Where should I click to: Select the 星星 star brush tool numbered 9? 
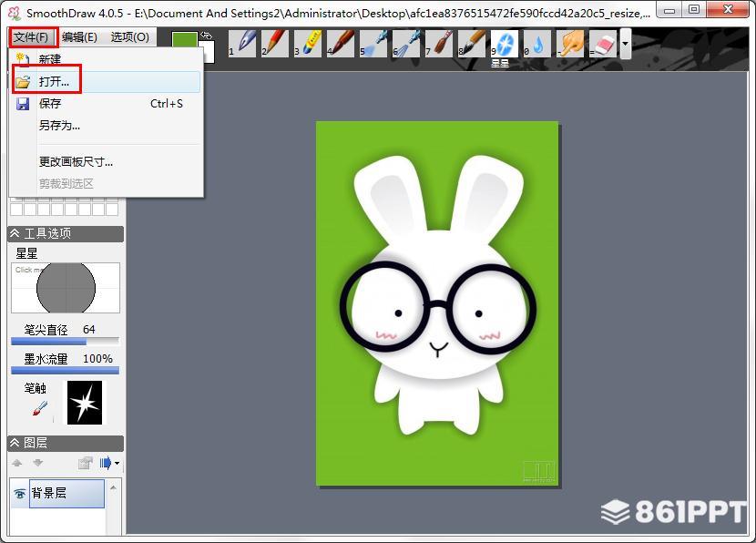tap(505, 44)
